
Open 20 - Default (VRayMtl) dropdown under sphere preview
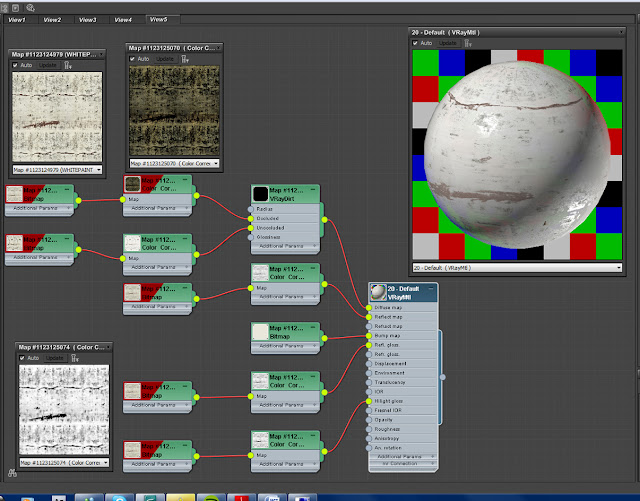[517, 268]
